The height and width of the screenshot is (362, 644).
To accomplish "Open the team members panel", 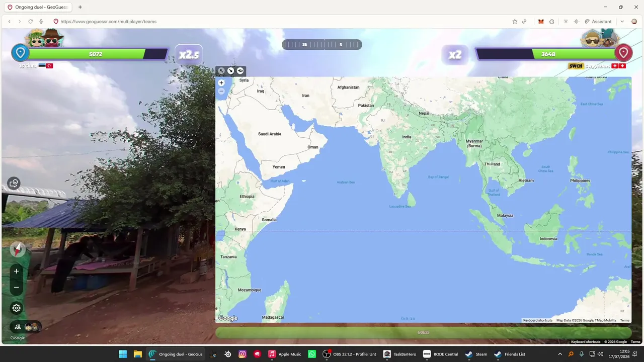I will tap(26, 327).
